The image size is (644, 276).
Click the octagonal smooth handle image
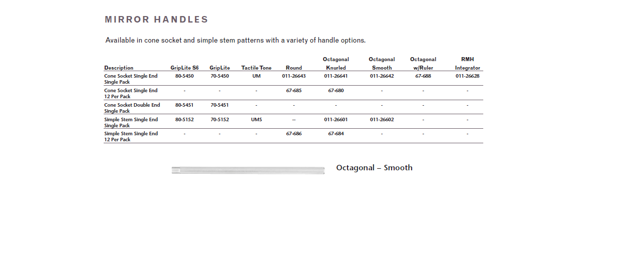248,170
